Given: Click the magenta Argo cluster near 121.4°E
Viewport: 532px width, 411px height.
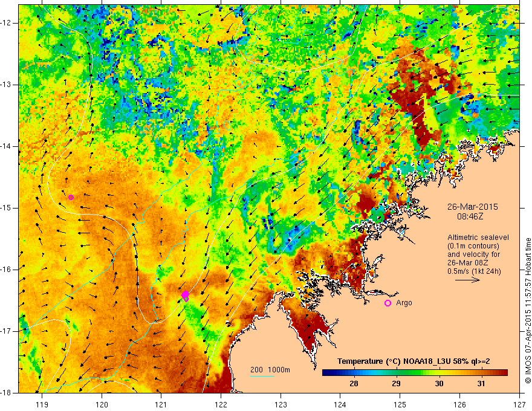Looking at the screenshot, I should 185,296.
